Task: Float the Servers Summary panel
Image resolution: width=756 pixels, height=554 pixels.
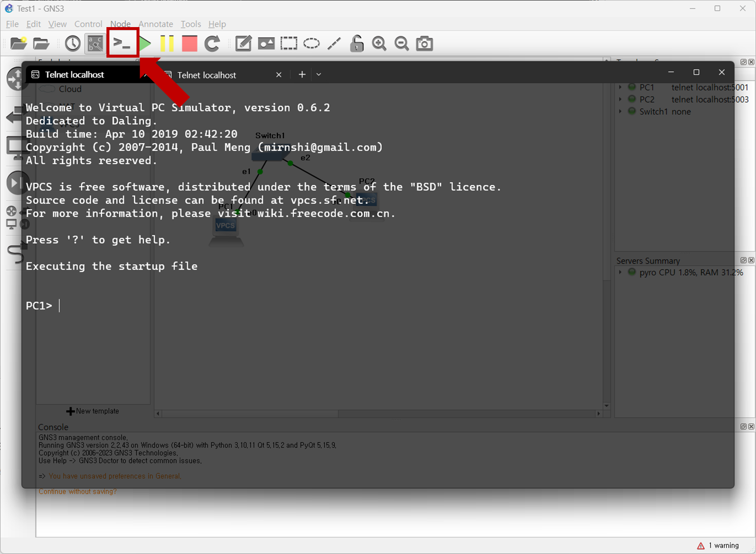Action: [x=743, y=260]
